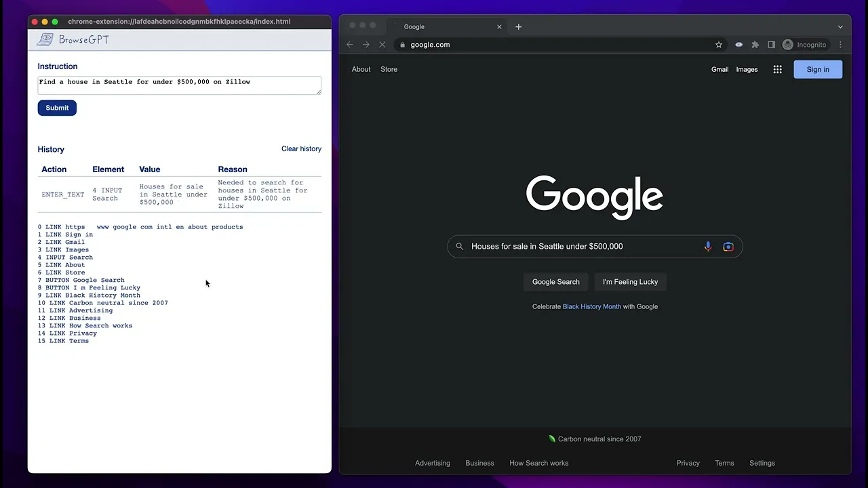Open Google Lens camera search icon
The image size is (868, 488).
point(728,247)
